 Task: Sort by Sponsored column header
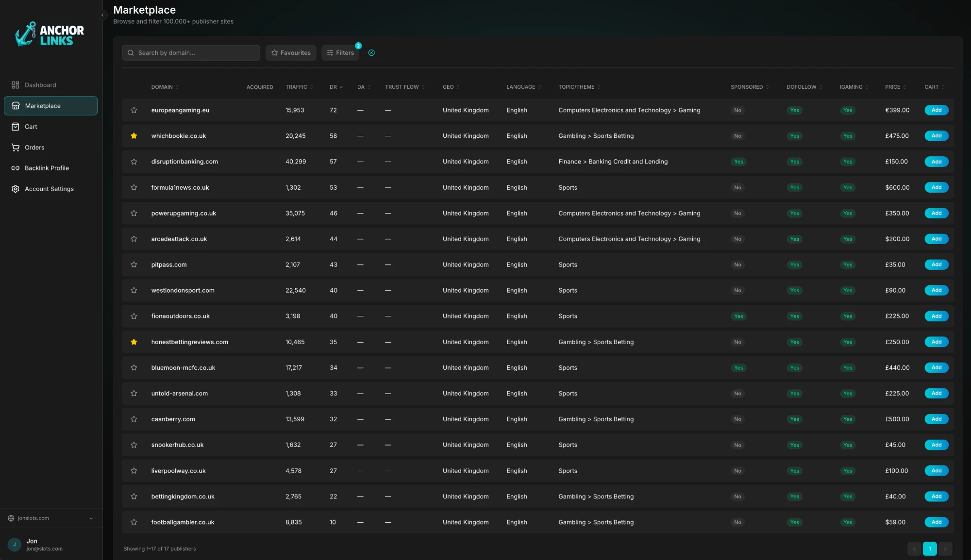[750, 87]
